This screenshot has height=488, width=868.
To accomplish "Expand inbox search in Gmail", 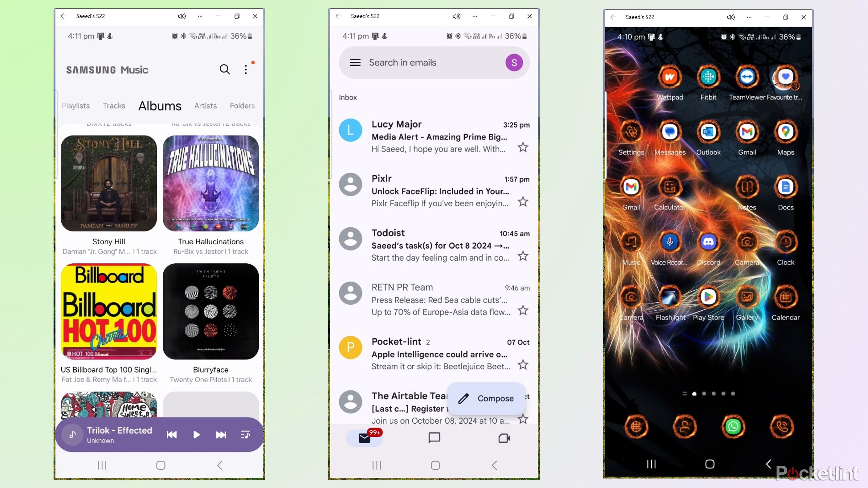I will 433,62.
